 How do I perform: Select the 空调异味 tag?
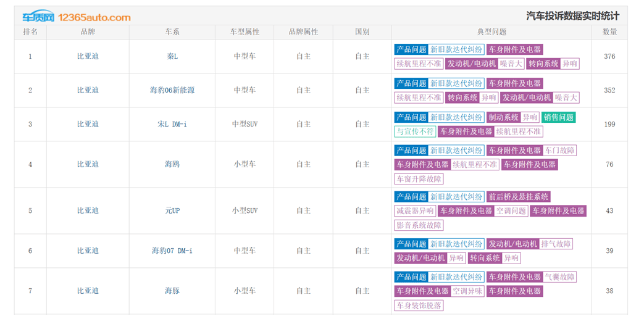tap(468, 291)
